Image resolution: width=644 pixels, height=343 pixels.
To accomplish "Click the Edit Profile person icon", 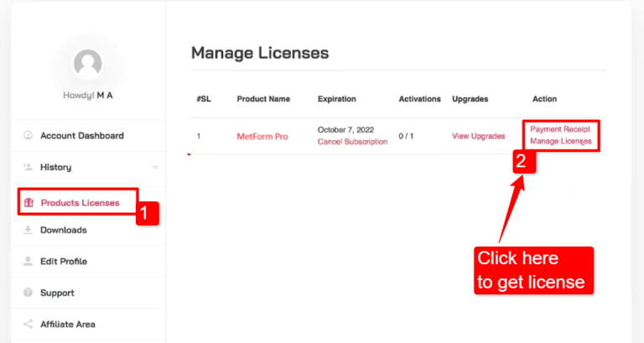I will point(28,262).
